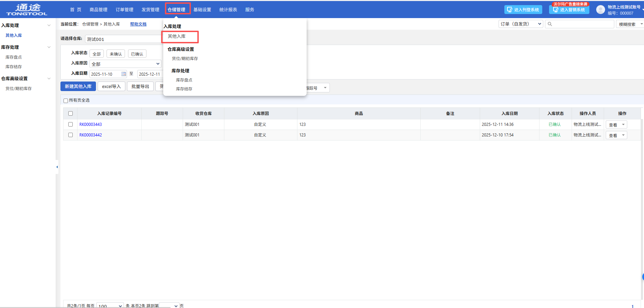Tick the 所有页全选 checkbox

coord(66,101)
